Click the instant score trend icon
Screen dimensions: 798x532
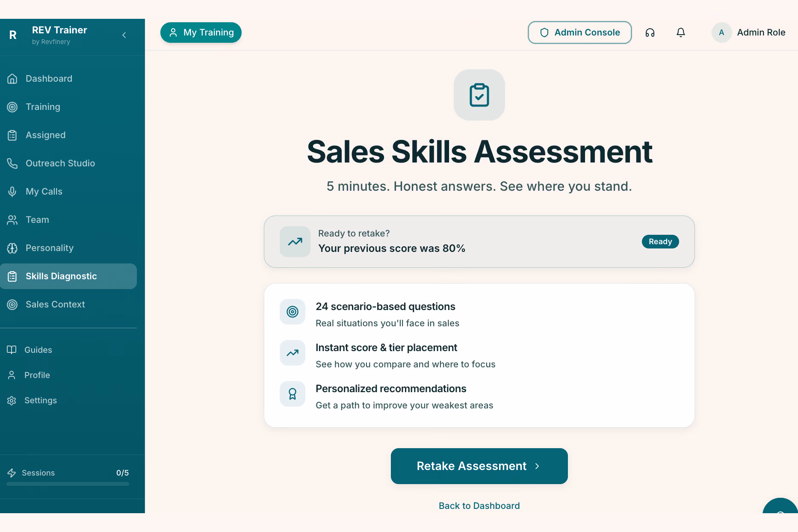(x=293, y=353)
